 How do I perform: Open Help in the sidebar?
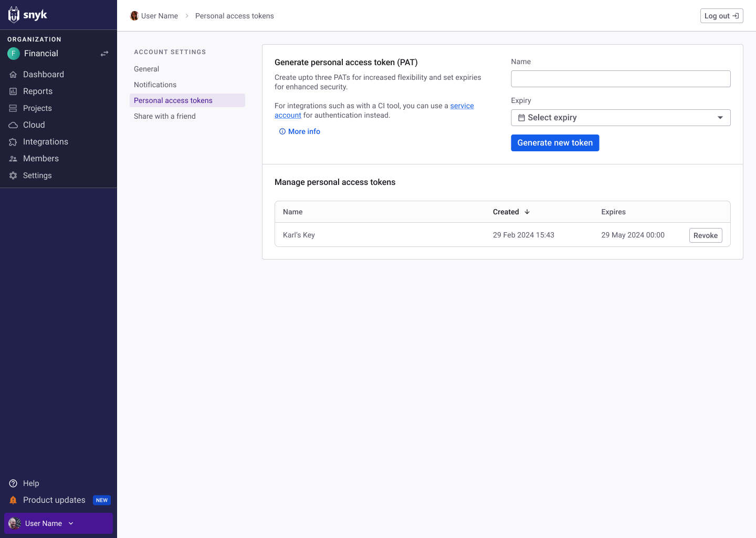(31, 483)
